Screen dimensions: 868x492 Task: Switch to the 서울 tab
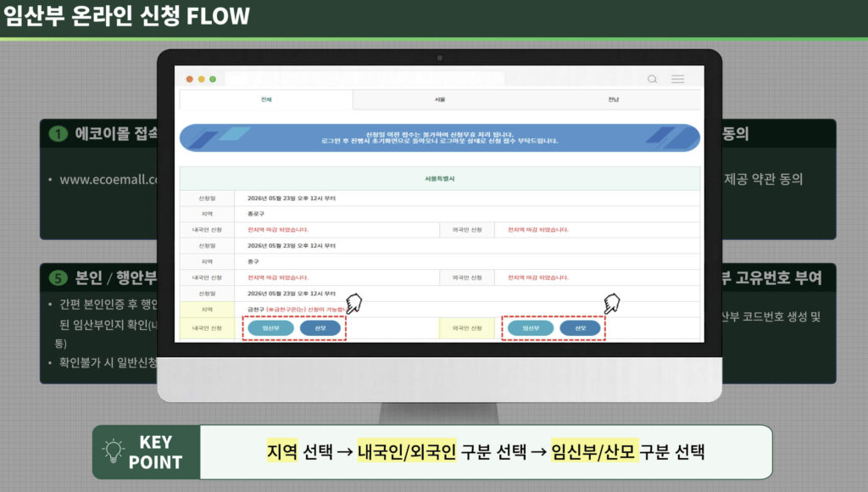(x=440, y=100)
